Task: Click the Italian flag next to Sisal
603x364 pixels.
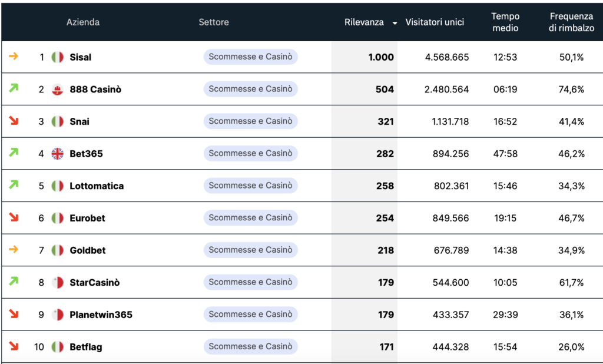Action: coord(57,57)
